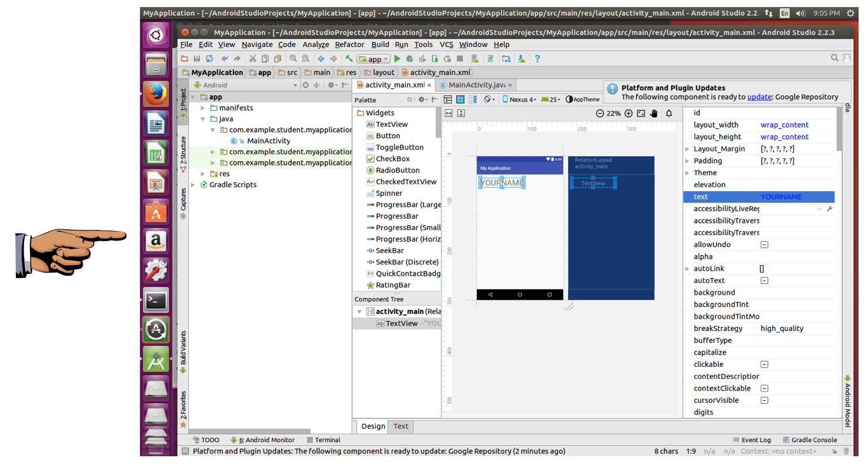This screenshot has height=468, width=868.
Task: Select the pan hand tool in designer
Action: point(654,113)
